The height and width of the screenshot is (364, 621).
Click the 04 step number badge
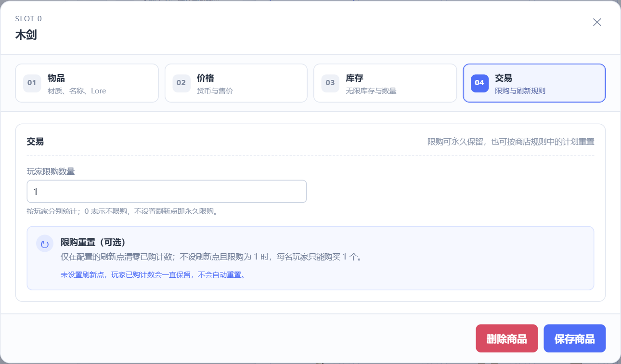(479, 83)
